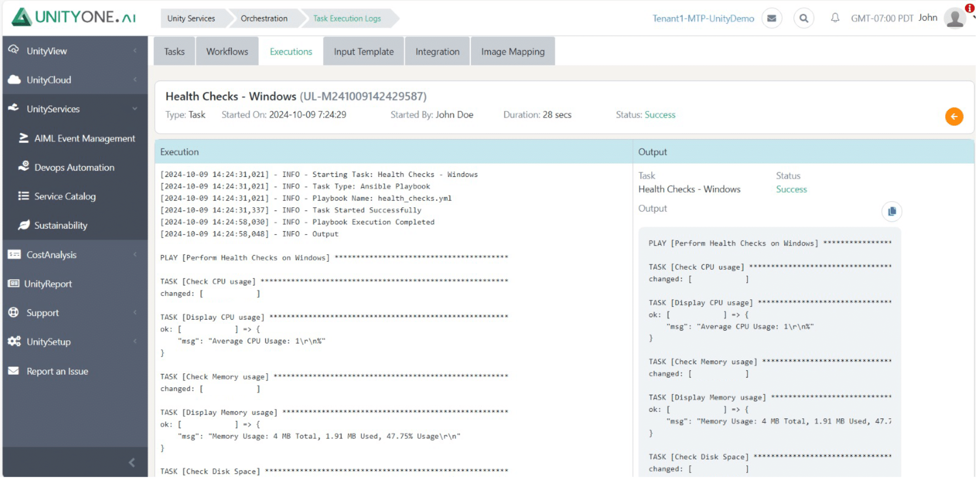Click the Support lifebuoy icon
This screenshot has width=980, height=481.
(14, 312)
